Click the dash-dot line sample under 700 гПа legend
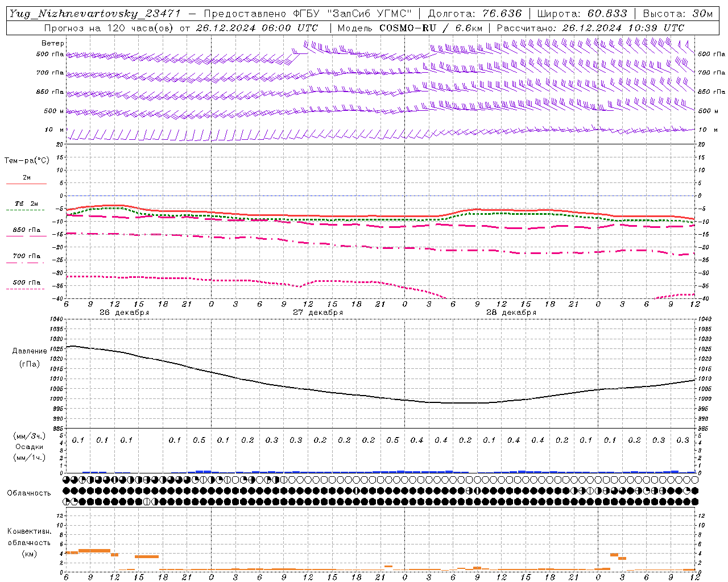Image resolution: width=728 pixels, height=582 pixels. [26, 263]
